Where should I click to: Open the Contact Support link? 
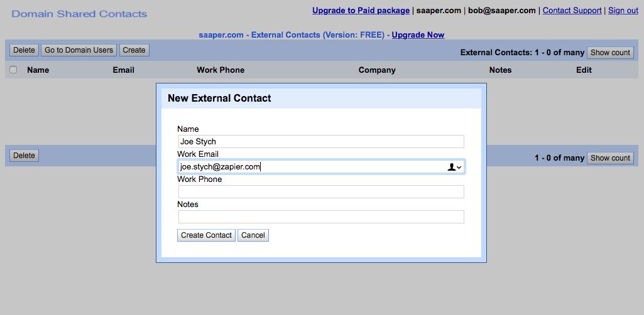coord(572,10)
